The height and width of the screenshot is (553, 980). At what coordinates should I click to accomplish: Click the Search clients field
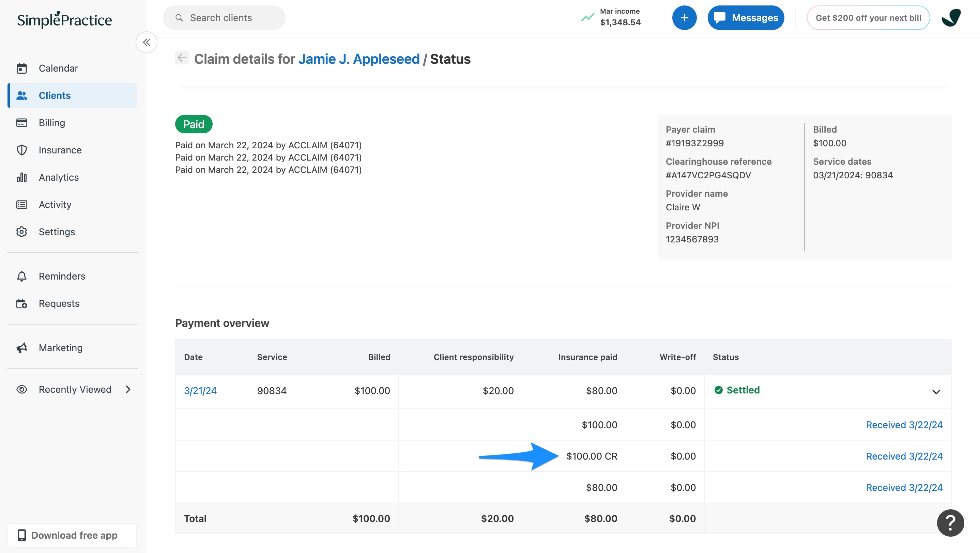[224, 17]
